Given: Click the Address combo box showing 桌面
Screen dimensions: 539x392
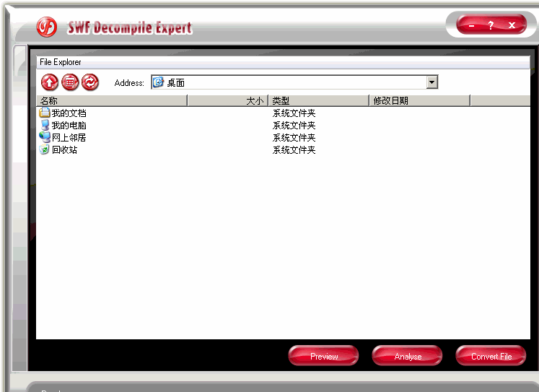Looking at the screenshot, I should pos(289,82).
